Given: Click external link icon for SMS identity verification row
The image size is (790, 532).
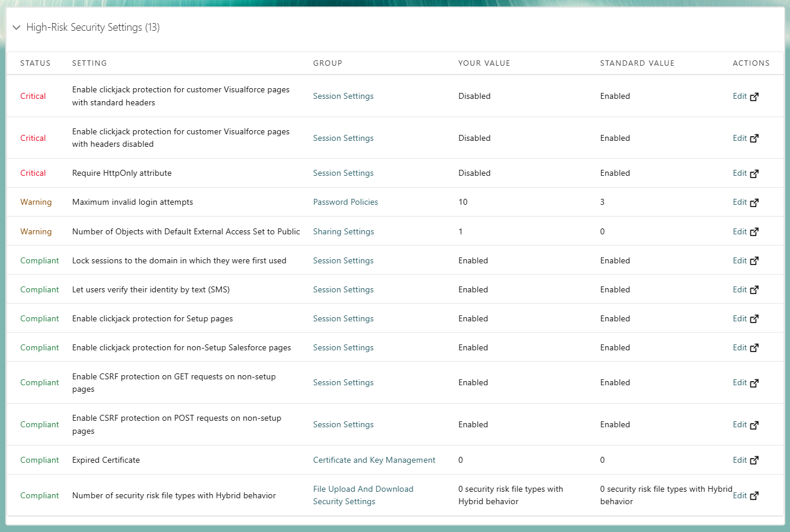Looking at the screenshot, I should click(x=754, y=290).
